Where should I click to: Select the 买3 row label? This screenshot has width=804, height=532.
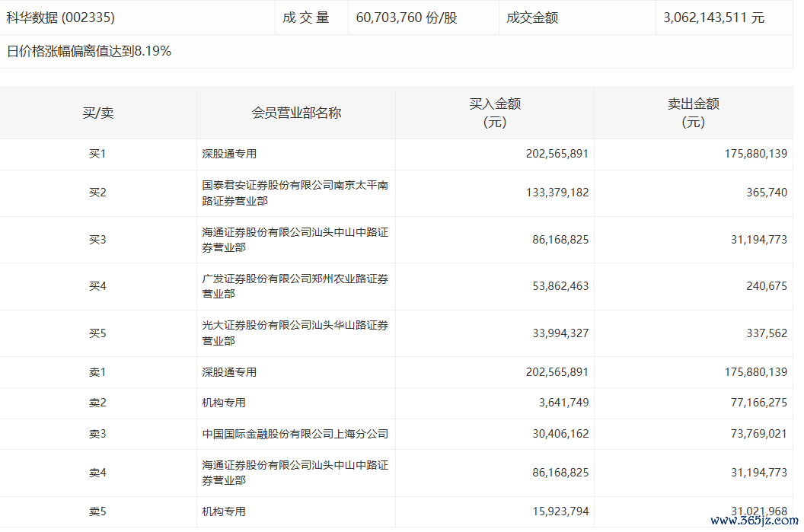[97, 240]
